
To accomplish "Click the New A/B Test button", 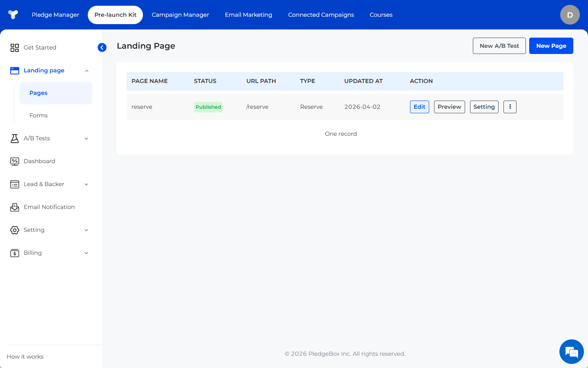I will [x=499, y=46].
